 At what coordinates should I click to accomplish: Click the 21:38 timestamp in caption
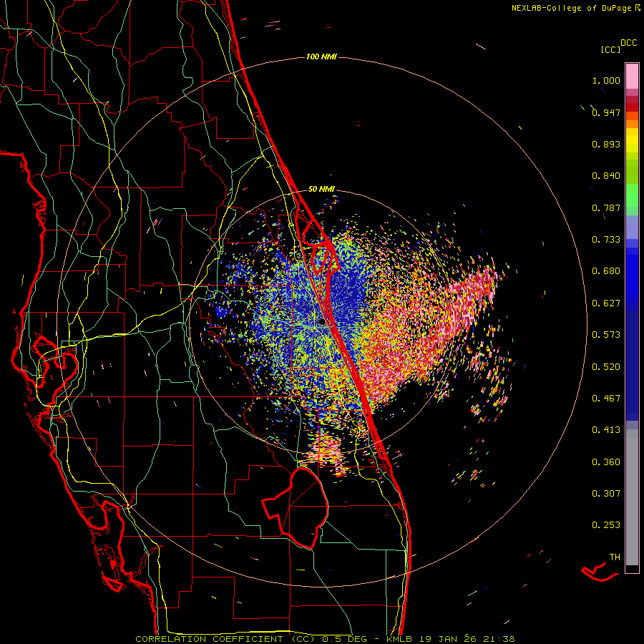499,639
